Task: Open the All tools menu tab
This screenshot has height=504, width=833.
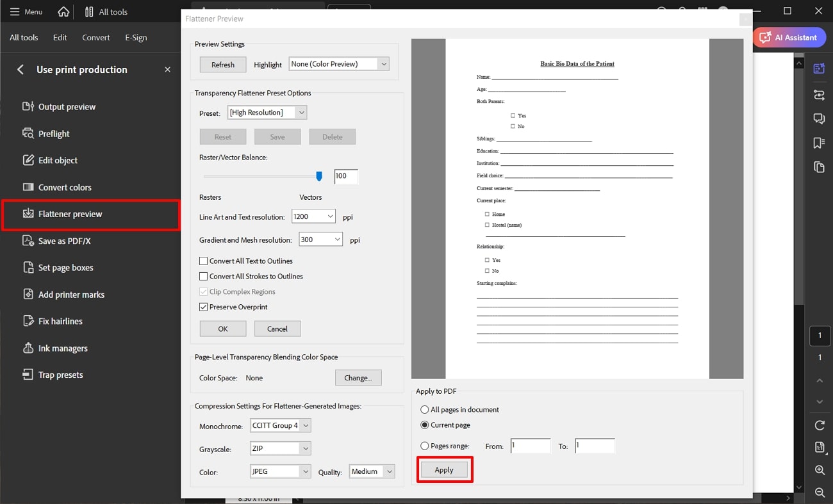Action: click(24, 37)
